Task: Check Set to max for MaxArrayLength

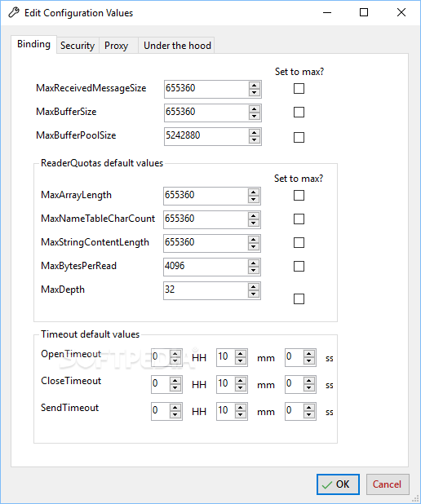Action: click(x=299, y=195)
